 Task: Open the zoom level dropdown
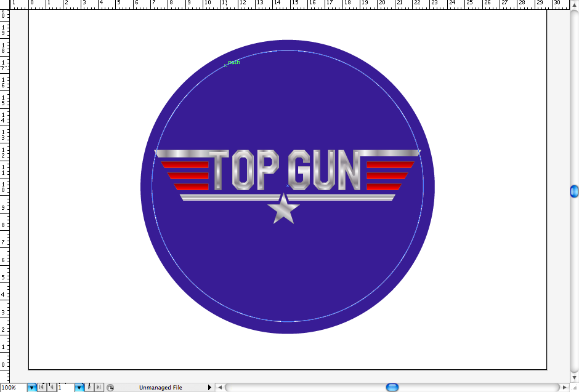click(x=32, y=388)
